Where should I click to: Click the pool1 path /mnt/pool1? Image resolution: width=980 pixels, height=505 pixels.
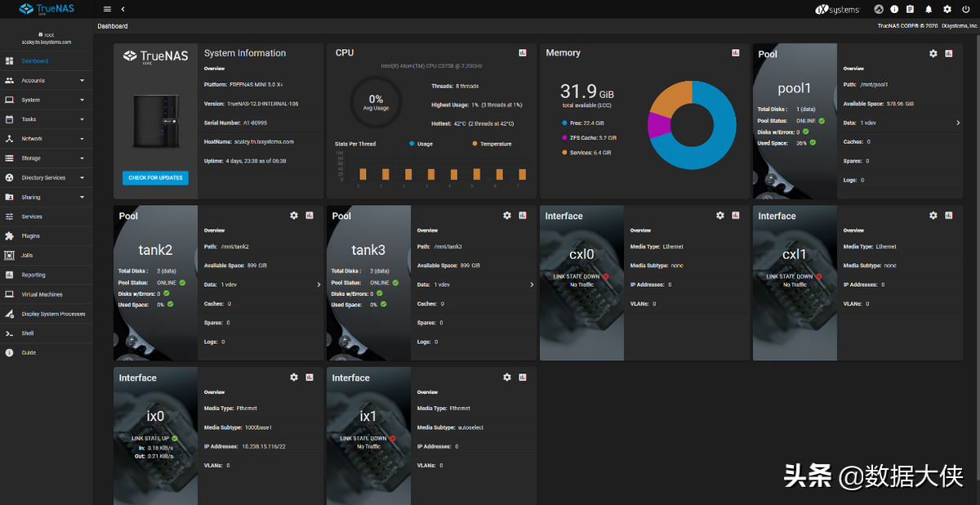pyautogui.click(x=874, y=84)
